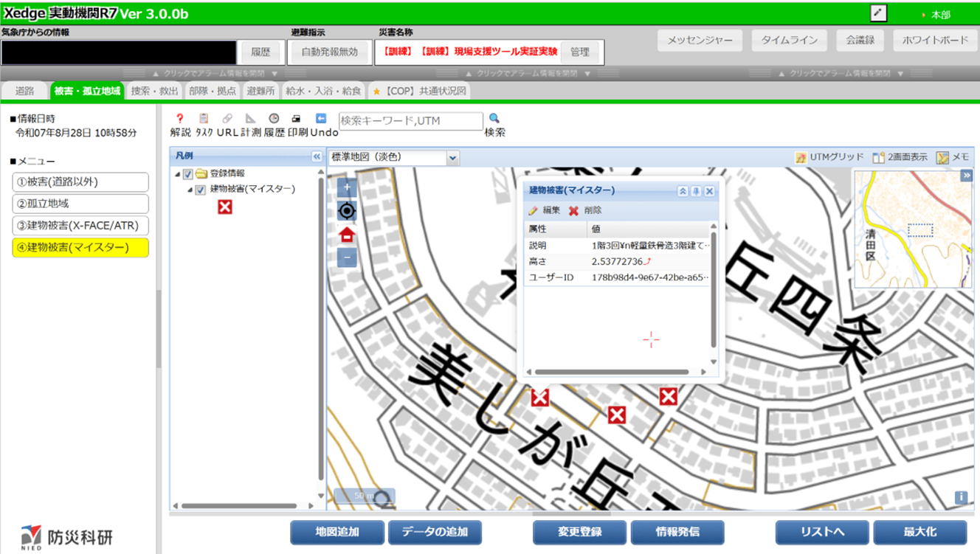980x554 pixels.
Task: Click 編集 pencil edit in popup
Action: pyautogui.click(x=534, y=211)
